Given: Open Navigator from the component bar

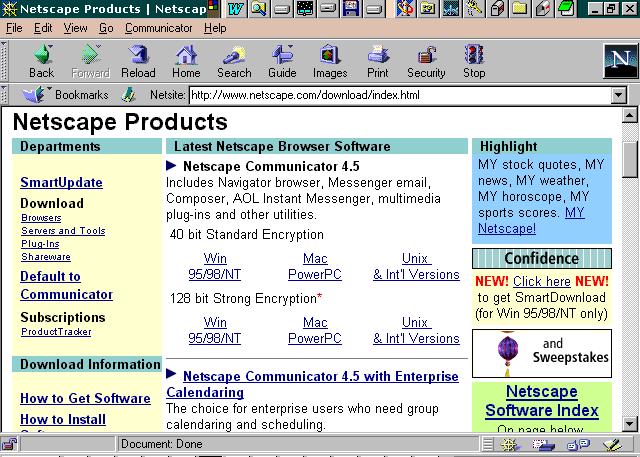Looking at the screenshot, I should pos(510,444).
